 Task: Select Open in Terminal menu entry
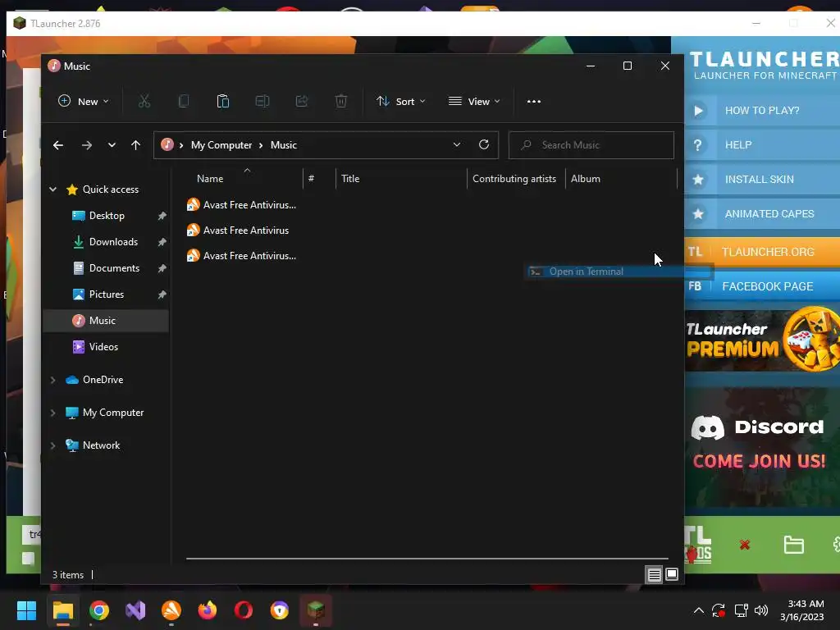tap(619, 272)
